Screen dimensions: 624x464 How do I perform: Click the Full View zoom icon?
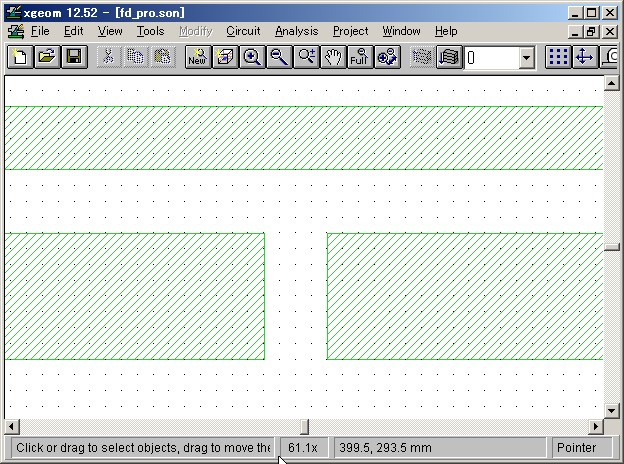(360, 57)
